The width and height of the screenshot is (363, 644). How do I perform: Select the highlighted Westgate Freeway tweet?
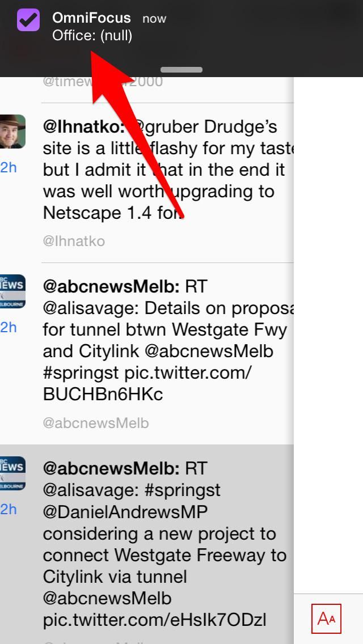(147, 544)
